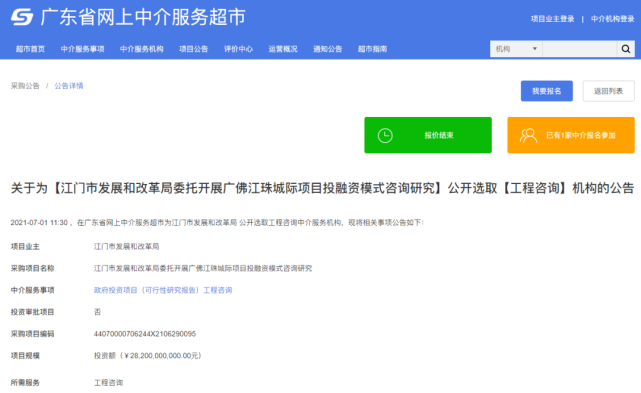Open the 机构 search type dropdown

point(516,49)
